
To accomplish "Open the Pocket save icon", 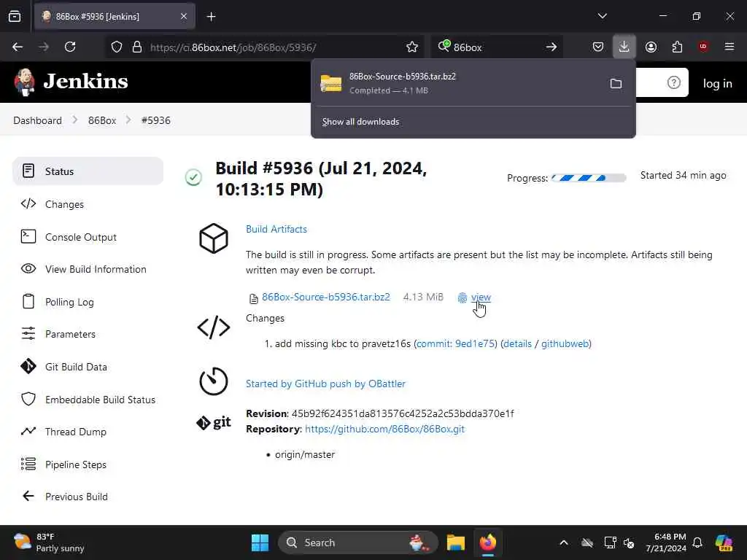I will tap(598, 47).
